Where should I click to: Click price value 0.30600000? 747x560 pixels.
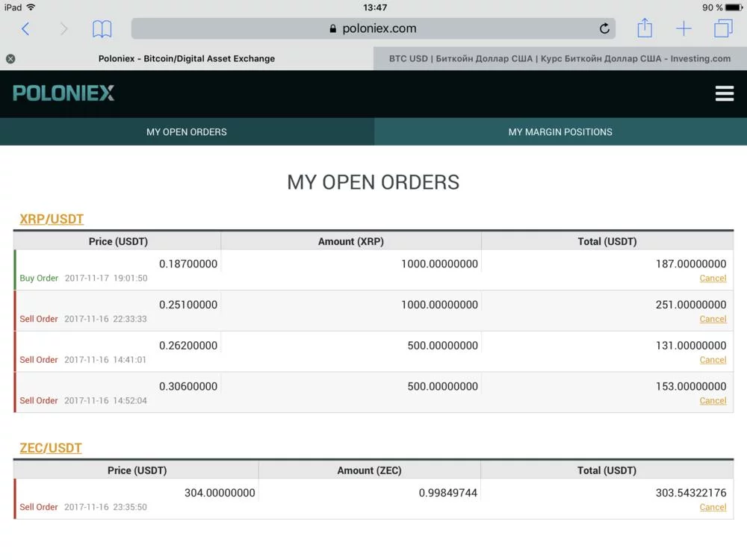[188, 387]
